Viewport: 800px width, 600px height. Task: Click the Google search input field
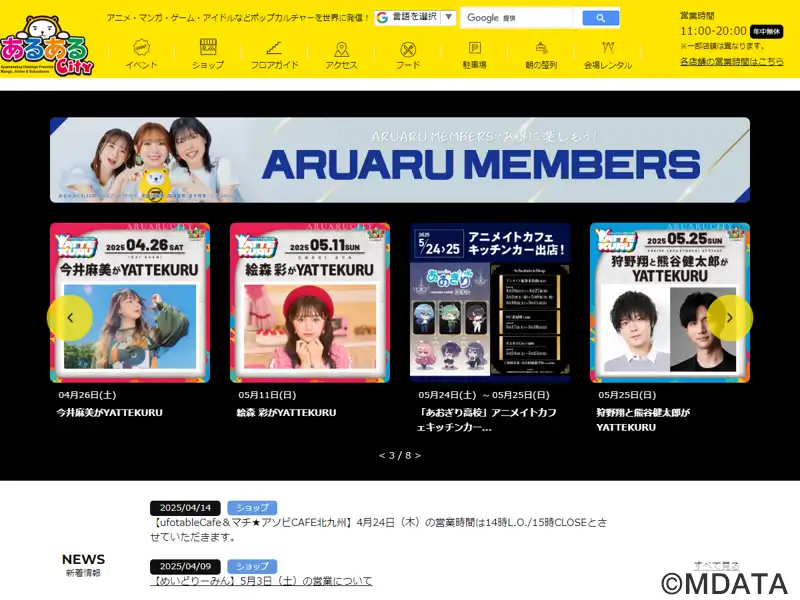point(517,18)
